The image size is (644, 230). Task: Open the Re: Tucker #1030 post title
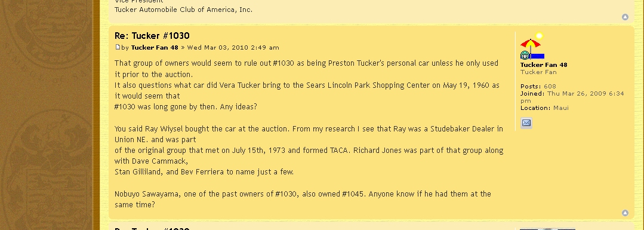tap(152, 36)
